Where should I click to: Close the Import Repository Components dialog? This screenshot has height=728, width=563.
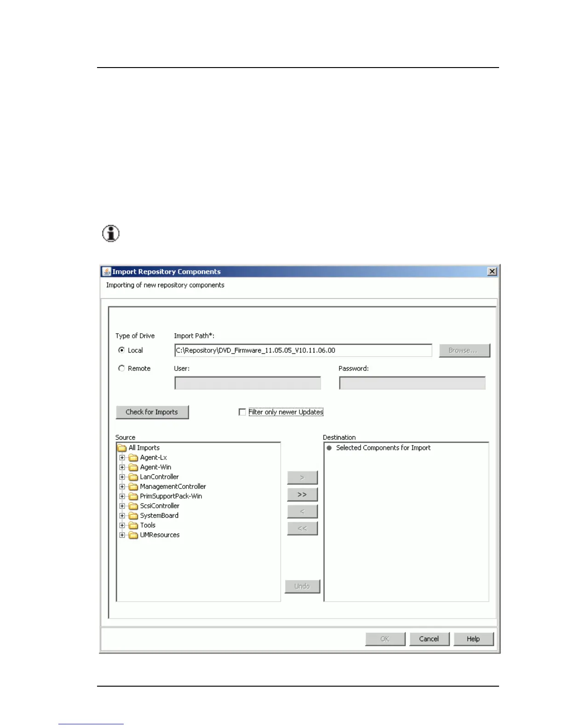click(492, 272)
